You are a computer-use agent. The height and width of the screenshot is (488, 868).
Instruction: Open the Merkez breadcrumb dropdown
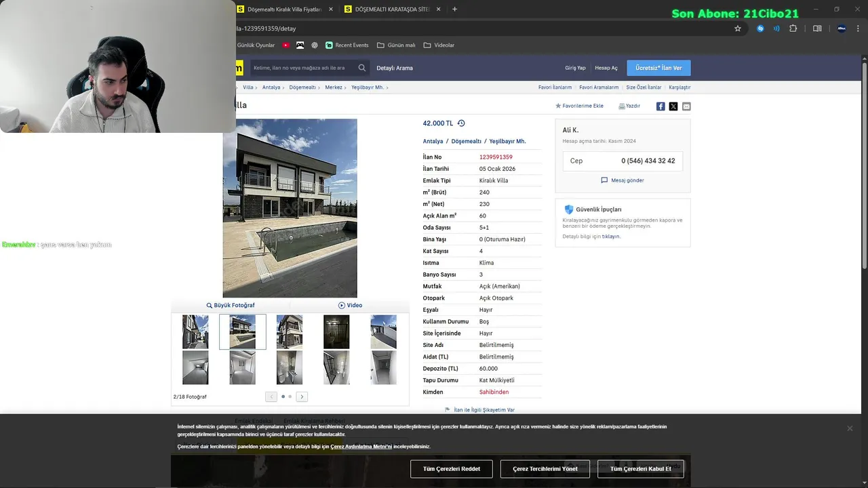pos(334,87)
